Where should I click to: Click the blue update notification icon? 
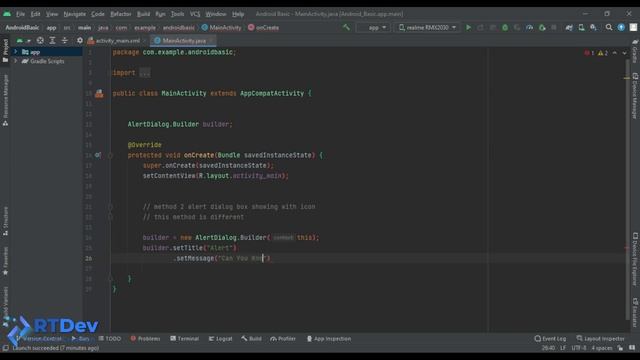pos(621,27)
